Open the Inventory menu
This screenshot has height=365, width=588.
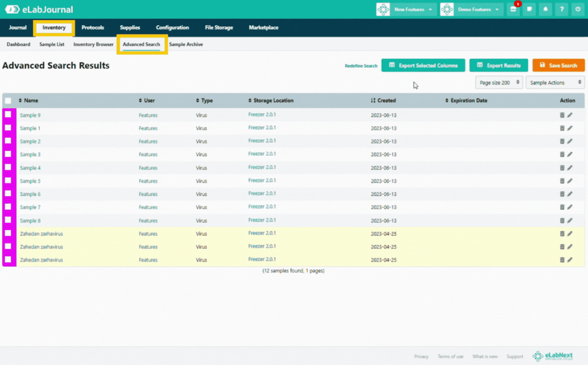coord(54,27)
